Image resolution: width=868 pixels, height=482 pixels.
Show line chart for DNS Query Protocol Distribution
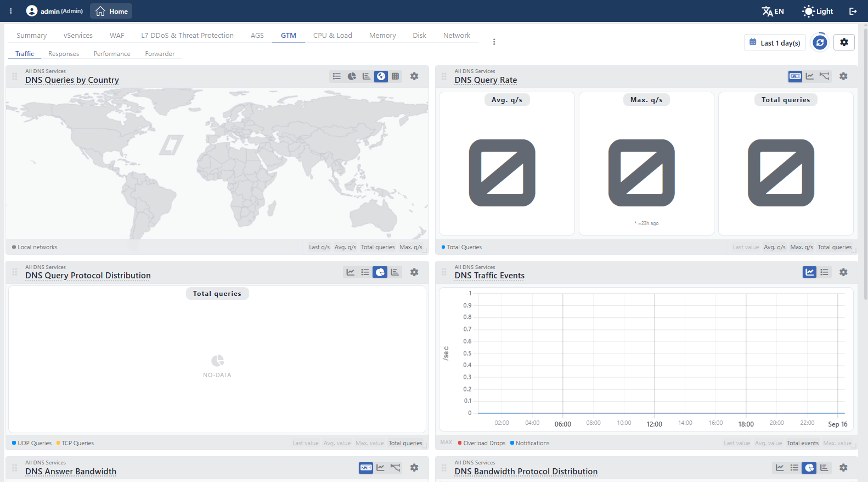click(351, 272)
